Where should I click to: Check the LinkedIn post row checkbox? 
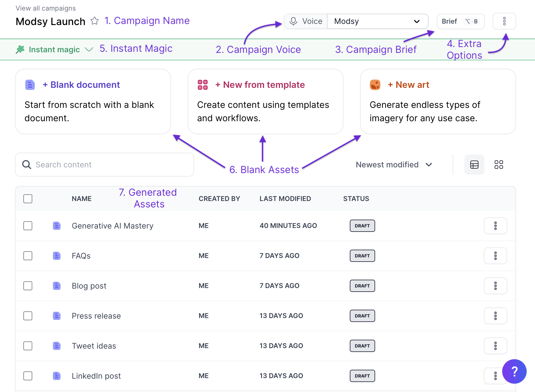[x=28, y=376]
